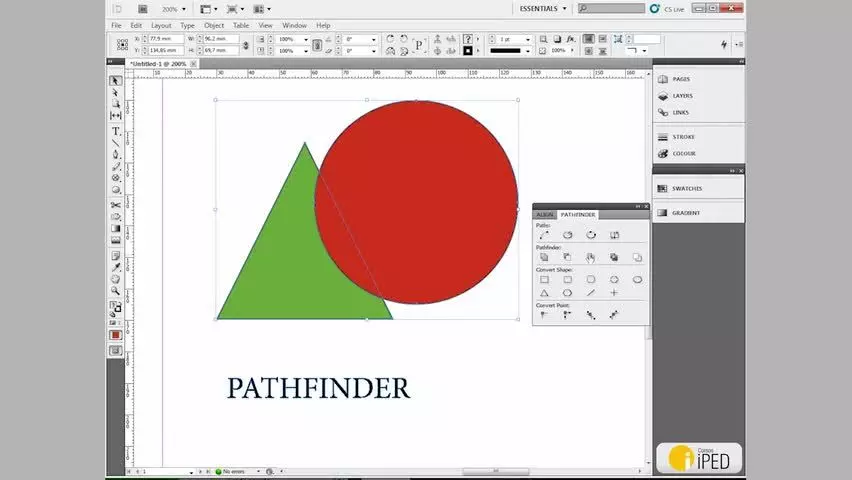The width and height of the screenshot is (852, 480).
Task: Click the red fill color swatch
Action: [x=115, y=335]
